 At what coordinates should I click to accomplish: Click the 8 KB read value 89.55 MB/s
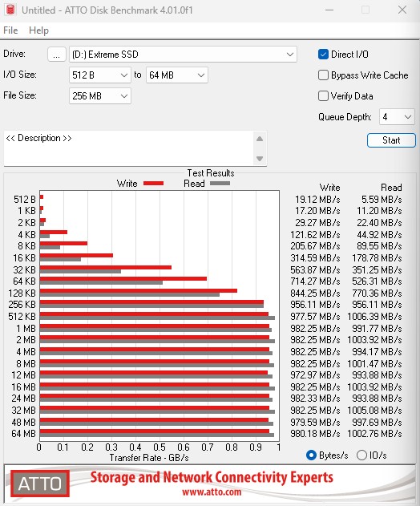click(x=379, y=246)
